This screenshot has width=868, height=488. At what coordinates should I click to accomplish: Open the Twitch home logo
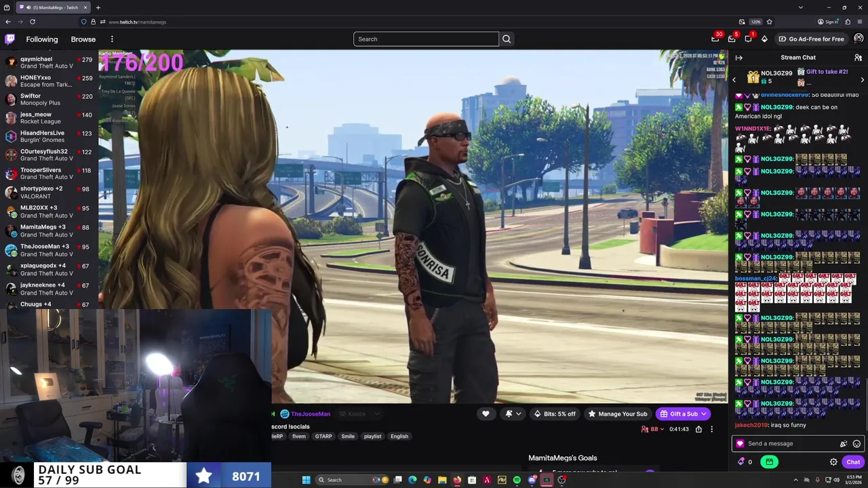pyautogui.click(x=10, y=39)
